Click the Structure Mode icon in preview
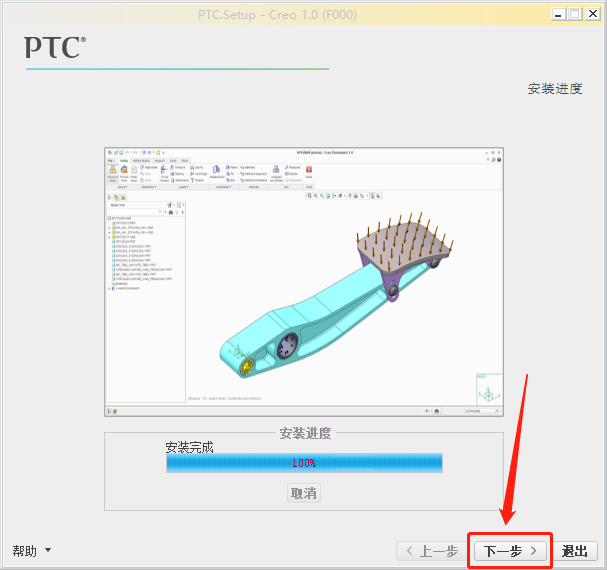 tap(113, 170)
